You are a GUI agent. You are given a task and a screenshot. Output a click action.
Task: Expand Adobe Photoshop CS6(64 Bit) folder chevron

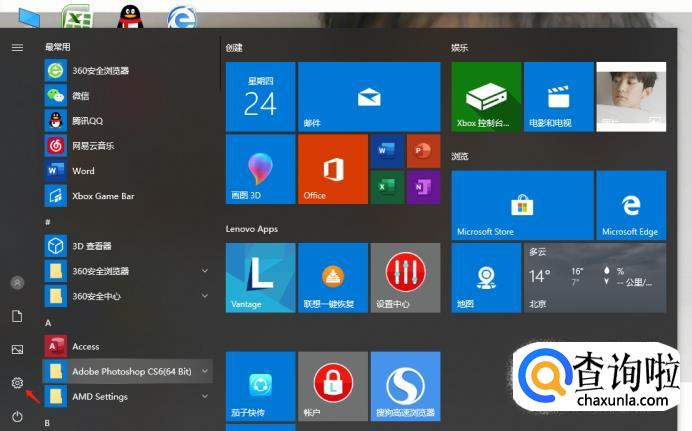(205, 371)
